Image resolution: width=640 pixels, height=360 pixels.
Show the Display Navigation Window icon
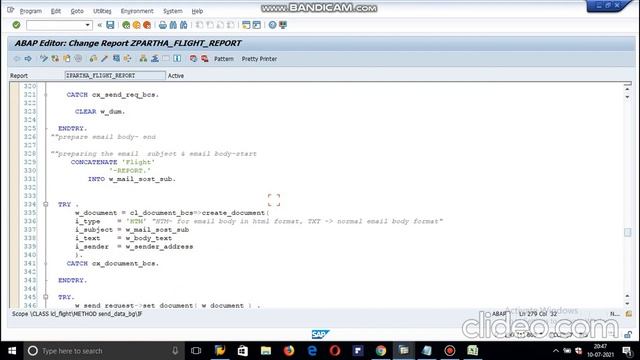(x=155, y=59)
